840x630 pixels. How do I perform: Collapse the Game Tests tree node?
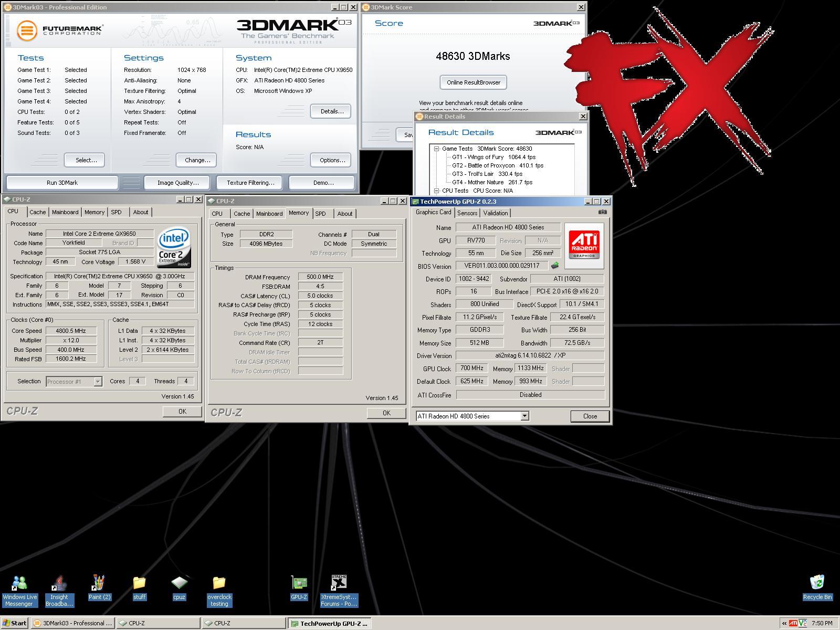[x=436, y=149]
